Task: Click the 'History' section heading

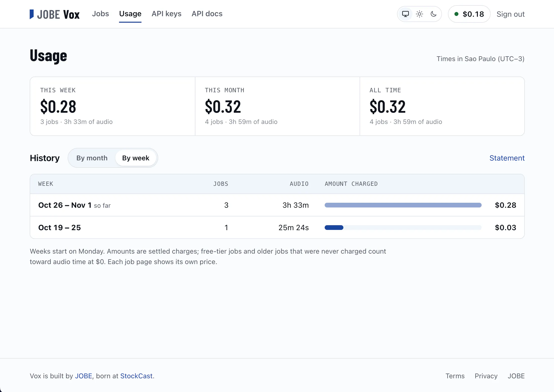Action: coord(45,158)
